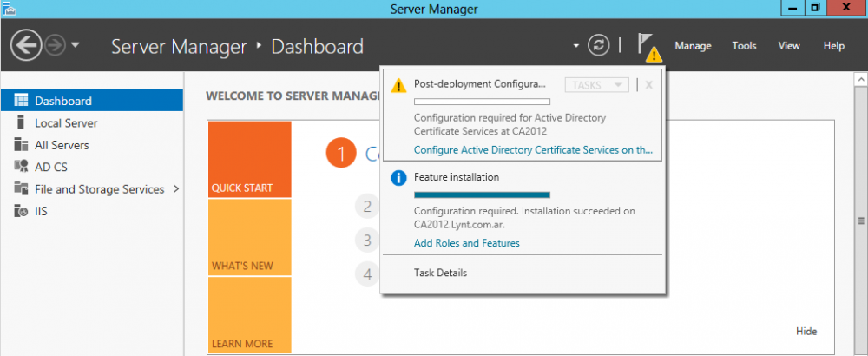Open the Tools menu
Viewport: 868px width, 356px height.
pos(744,46)
